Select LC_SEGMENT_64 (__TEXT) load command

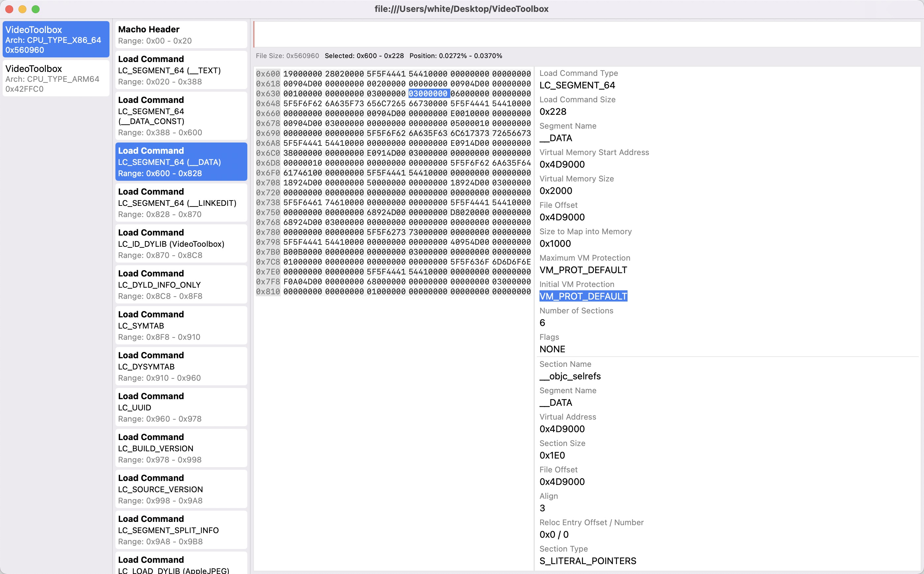(181, 70)
